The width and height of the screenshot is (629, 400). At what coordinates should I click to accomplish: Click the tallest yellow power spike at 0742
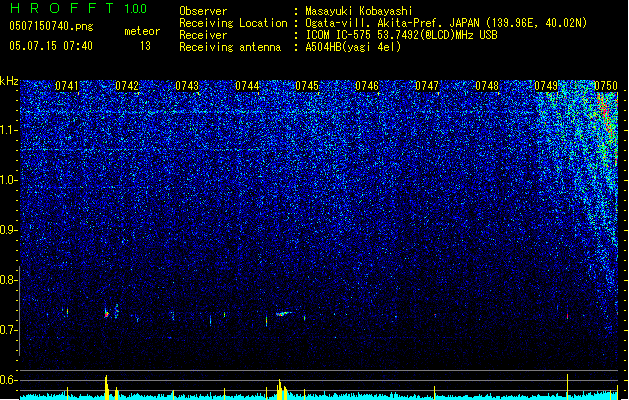click(x=106, y=387)
